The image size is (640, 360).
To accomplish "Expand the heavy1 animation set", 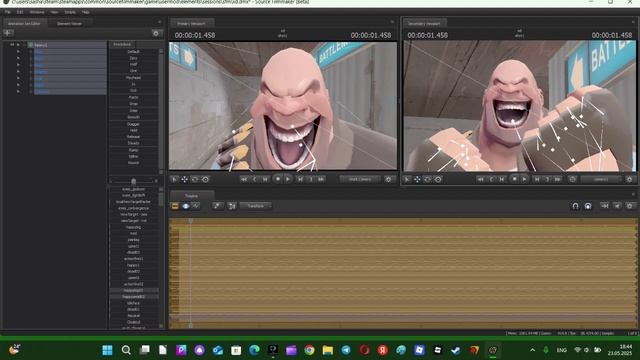I will [18, 45].
